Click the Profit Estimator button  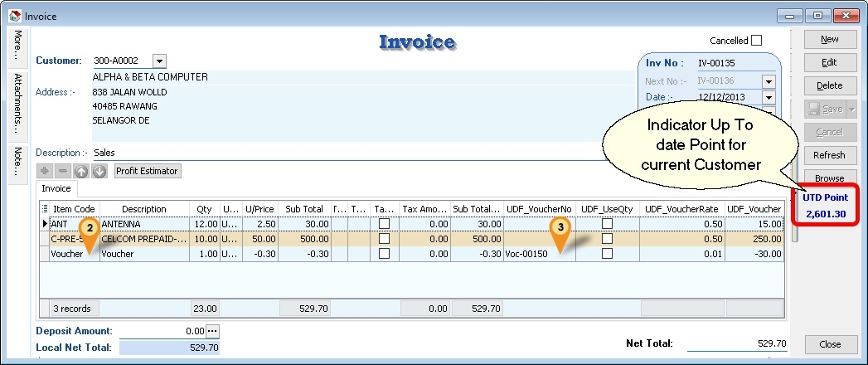click(x=147, y=171)
